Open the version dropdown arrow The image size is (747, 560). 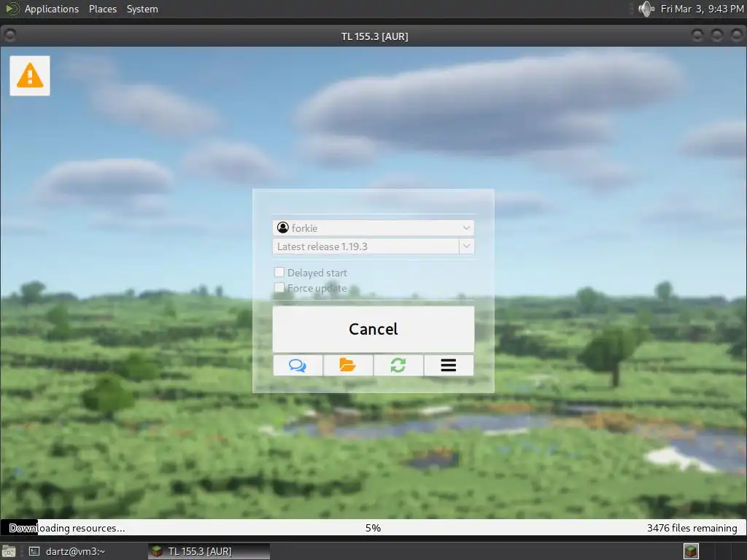[466, 246]
